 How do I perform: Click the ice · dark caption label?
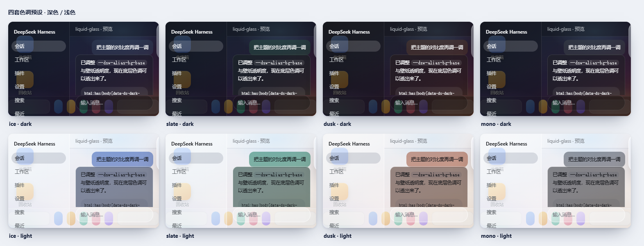tap(20, 124)
